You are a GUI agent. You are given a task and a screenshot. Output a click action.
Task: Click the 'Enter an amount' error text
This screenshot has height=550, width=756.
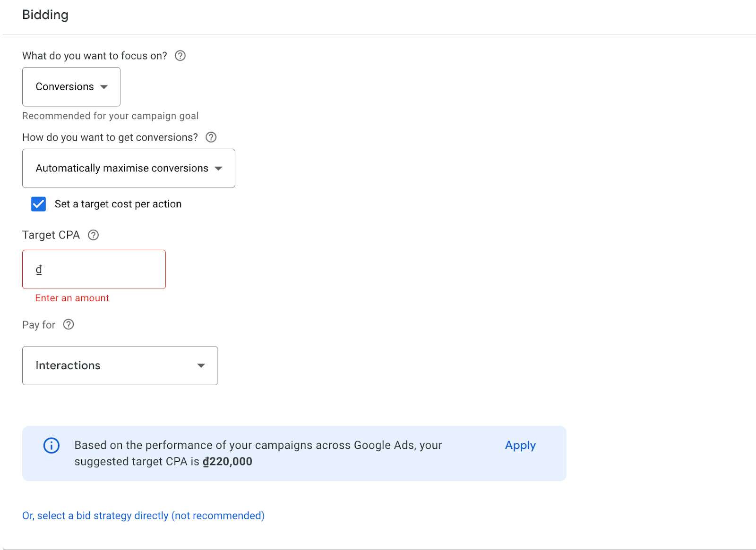(x=72, y=298)
